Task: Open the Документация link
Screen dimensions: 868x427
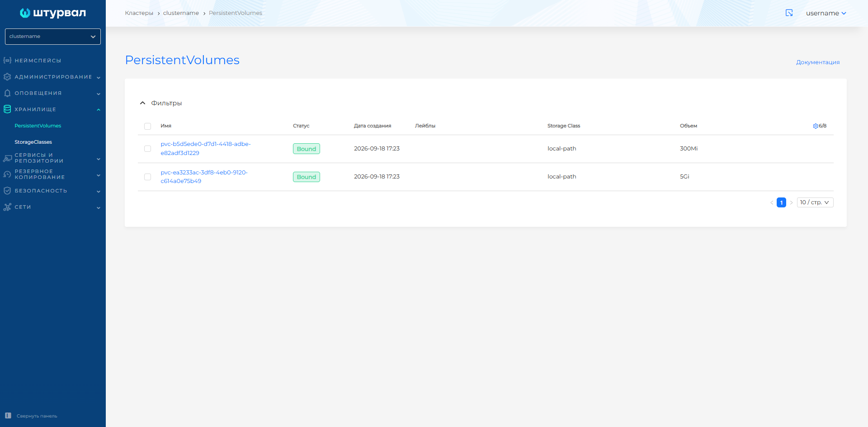Action: coord(818,62)
